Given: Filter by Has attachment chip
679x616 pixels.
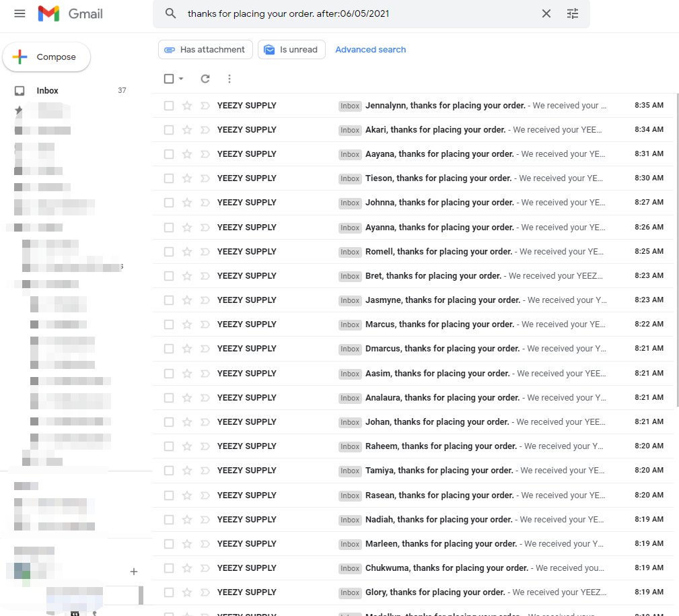Looking at the screenshot, I should 205,49.
